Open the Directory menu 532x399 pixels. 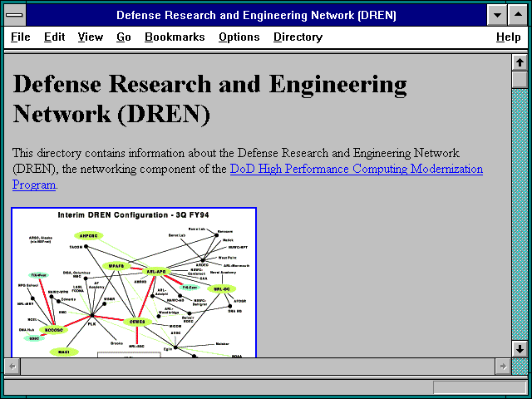298,37
